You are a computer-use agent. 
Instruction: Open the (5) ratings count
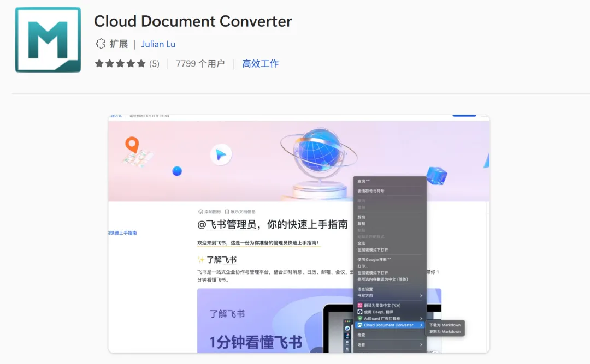[154, 63]
